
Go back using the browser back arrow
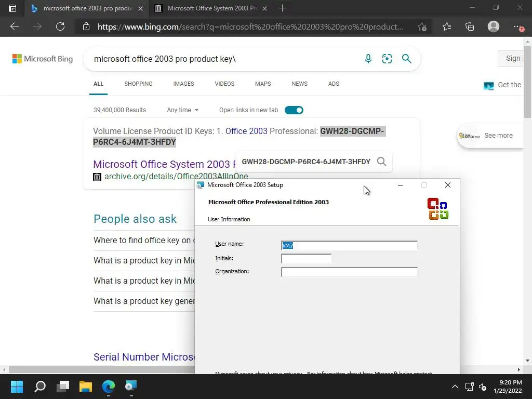point(14,26)
